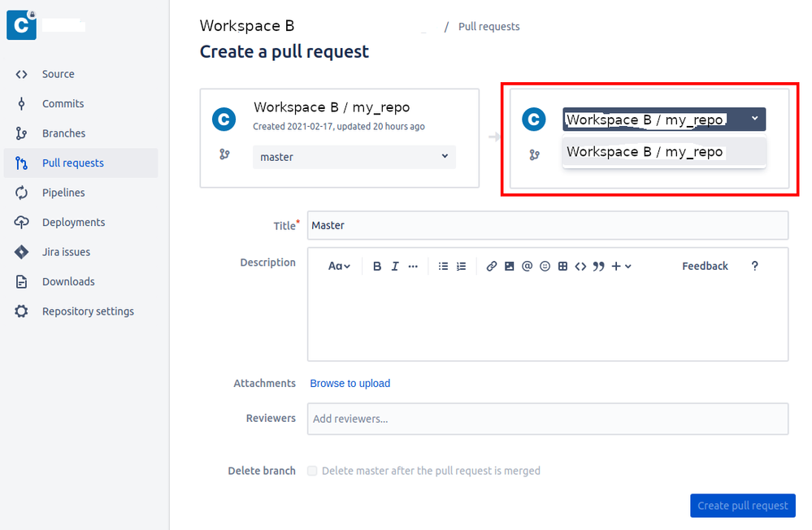Open the Source section icon in sidebar
The height and width of the screenshot is (530, 812).
(21, 74)
